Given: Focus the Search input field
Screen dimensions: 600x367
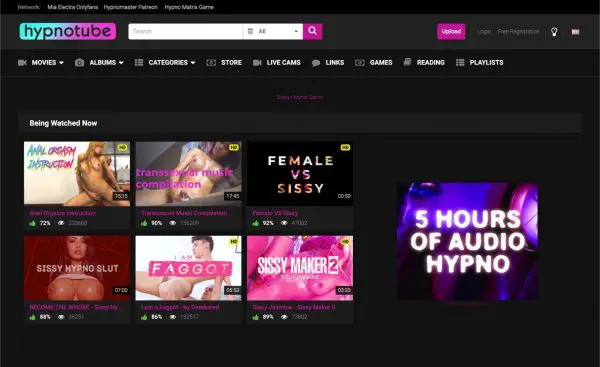Looking at the screenshot, I should (186, 31).
